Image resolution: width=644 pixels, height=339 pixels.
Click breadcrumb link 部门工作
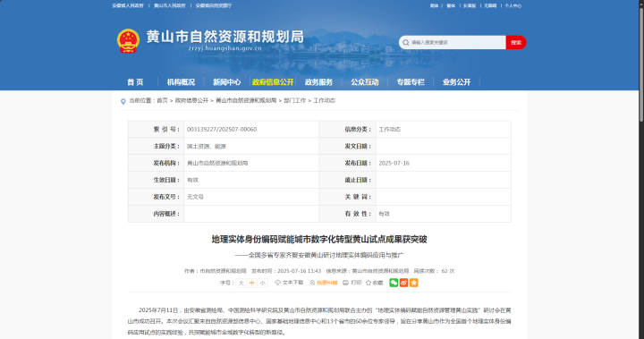[295, 100]
